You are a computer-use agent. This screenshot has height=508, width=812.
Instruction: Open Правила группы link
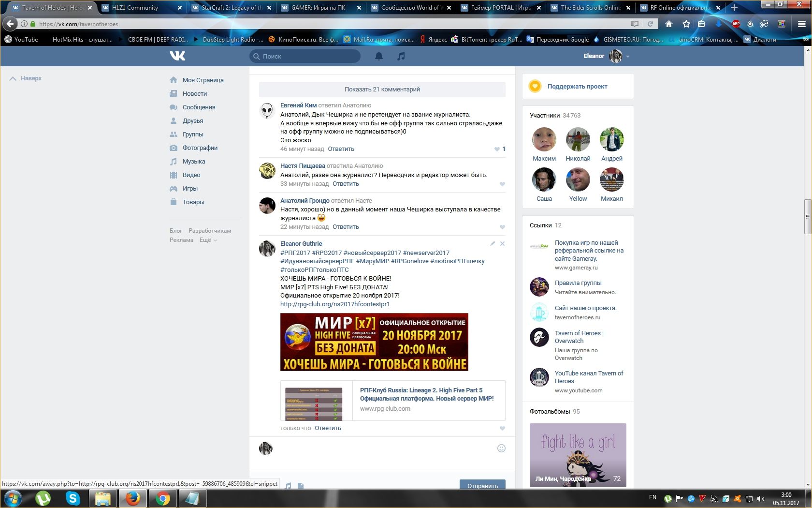point(578,283)
